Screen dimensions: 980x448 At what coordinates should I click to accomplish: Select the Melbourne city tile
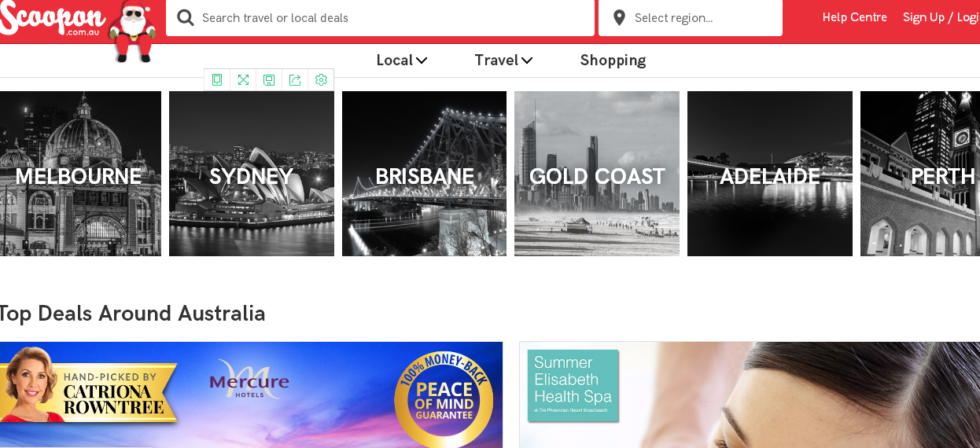[79, 174]
